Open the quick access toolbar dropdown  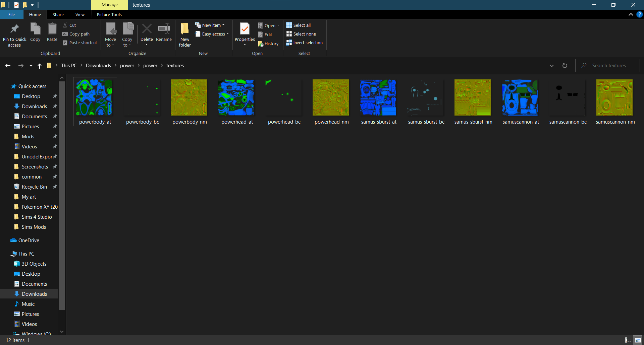(33, 5)
